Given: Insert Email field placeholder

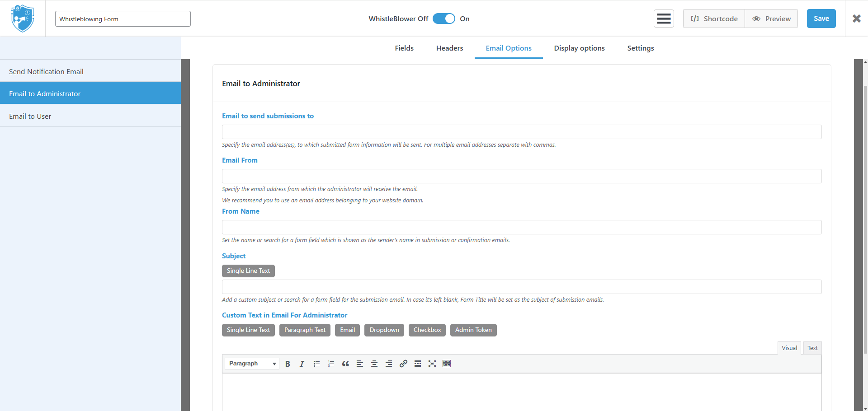Looking at the screenshot, I should (x=347, y=330).
